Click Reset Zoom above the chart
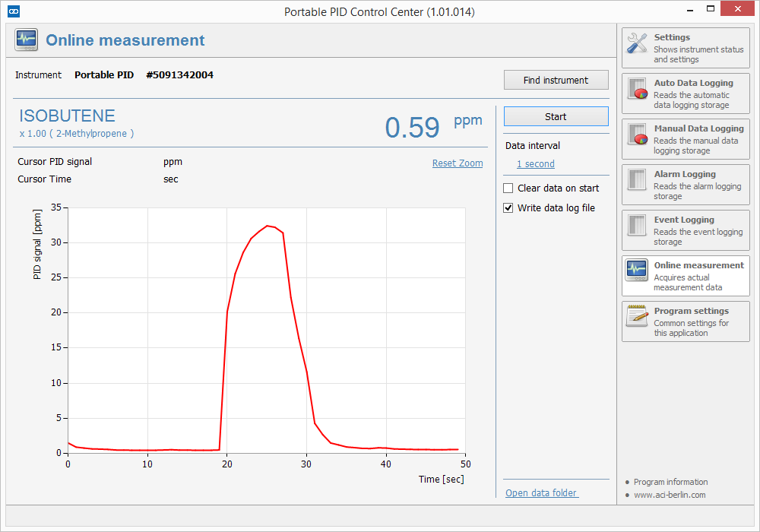Image resolution: width=760 pixels, height=532 pixels. (x=458, y=163)
